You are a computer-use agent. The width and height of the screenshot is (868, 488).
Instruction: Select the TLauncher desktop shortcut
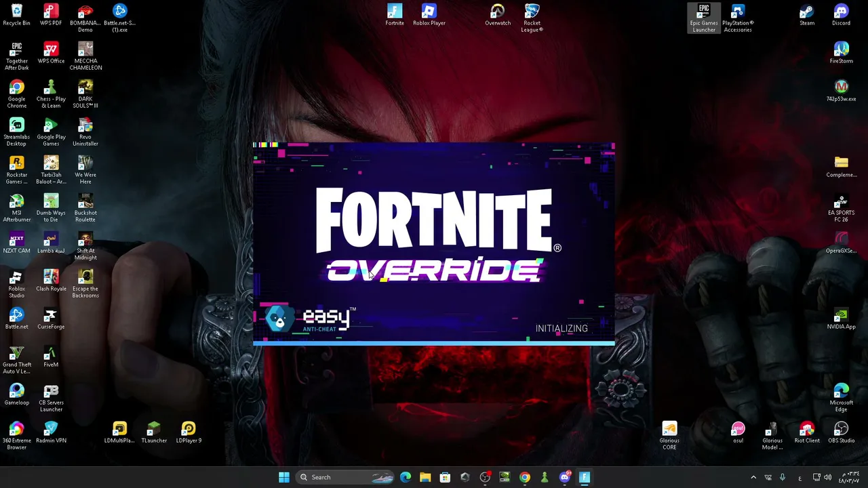[x=154, y=432]
